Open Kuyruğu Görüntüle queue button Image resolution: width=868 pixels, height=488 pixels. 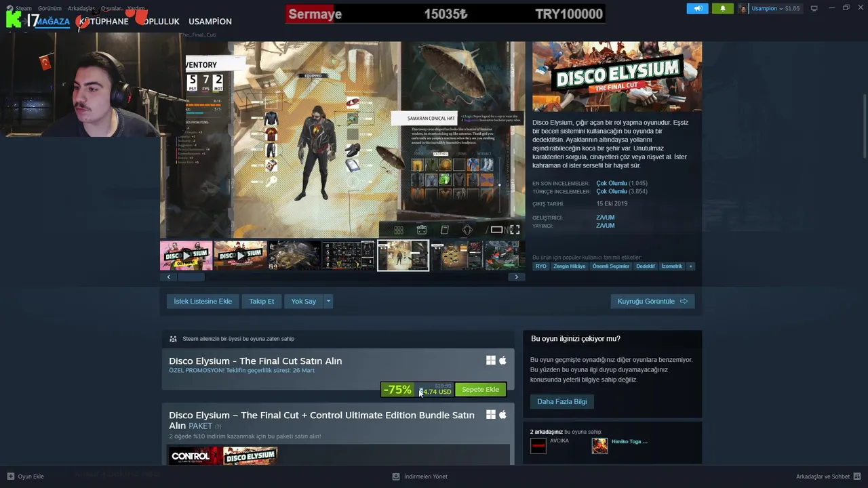click(652, 301)
